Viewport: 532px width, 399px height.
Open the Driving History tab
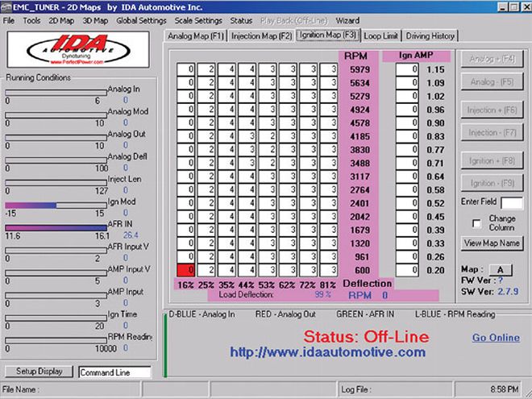coord(430,36)
